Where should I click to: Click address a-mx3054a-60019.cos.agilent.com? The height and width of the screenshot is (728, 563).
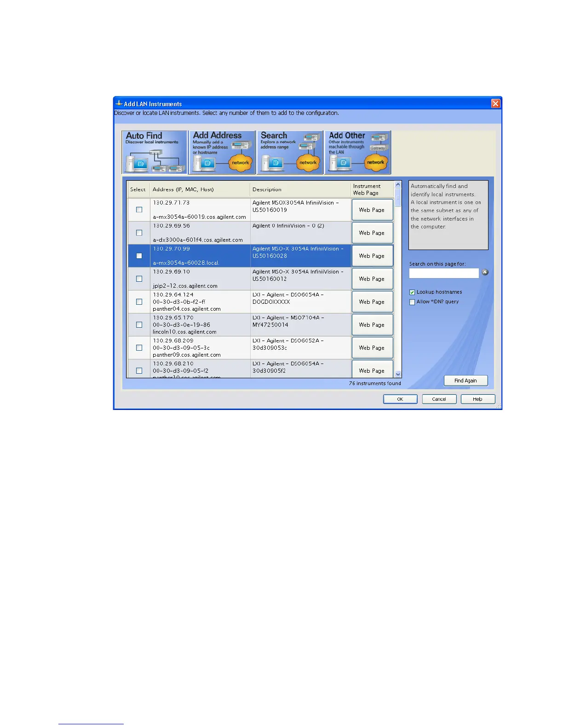coord(199,217)
